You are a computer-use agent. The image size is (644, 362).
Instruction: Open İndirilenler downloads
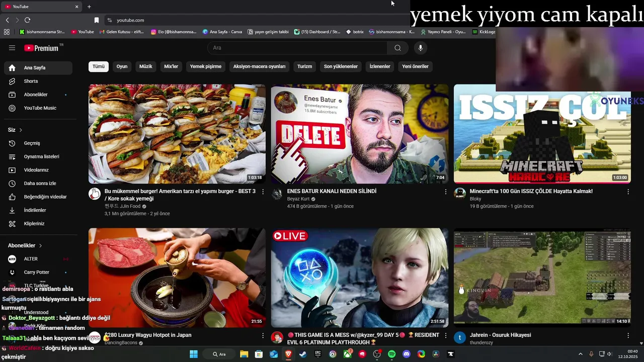(38, 210)
